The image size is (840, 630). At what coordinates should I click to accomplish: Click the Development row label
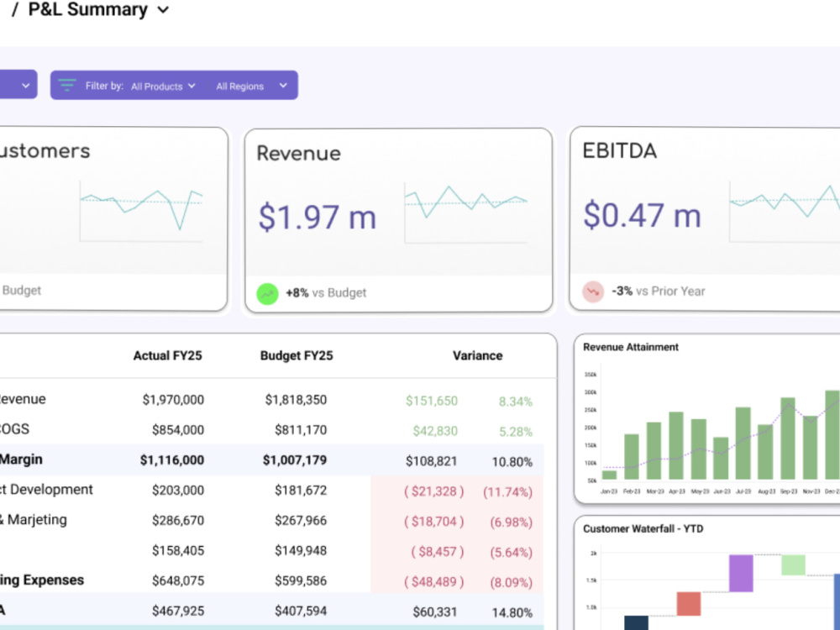[46, 490]
